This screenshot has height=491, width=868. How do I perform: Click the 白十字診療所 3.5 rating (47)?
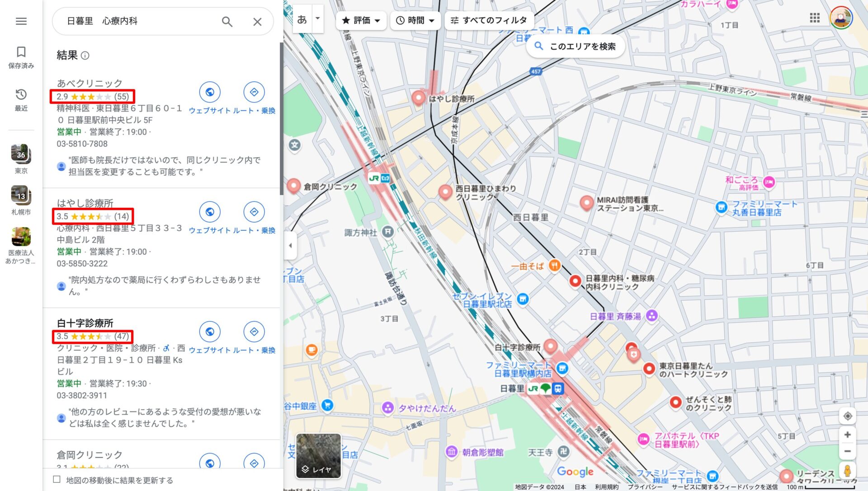click(x=93, y=337)
